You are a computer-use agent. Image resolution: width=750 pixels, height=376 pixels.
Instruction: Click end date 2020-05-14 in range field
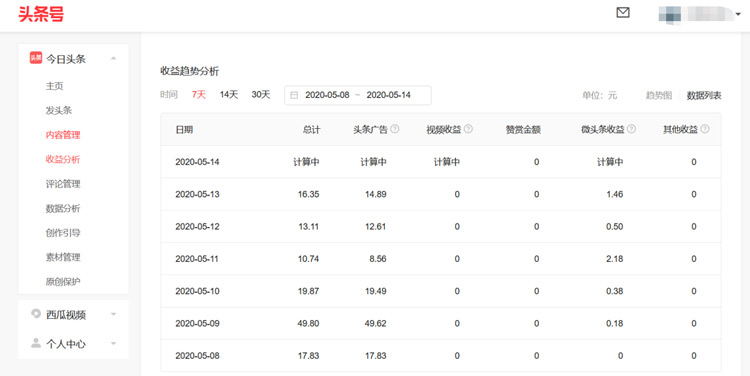click(x=388, y=95)
